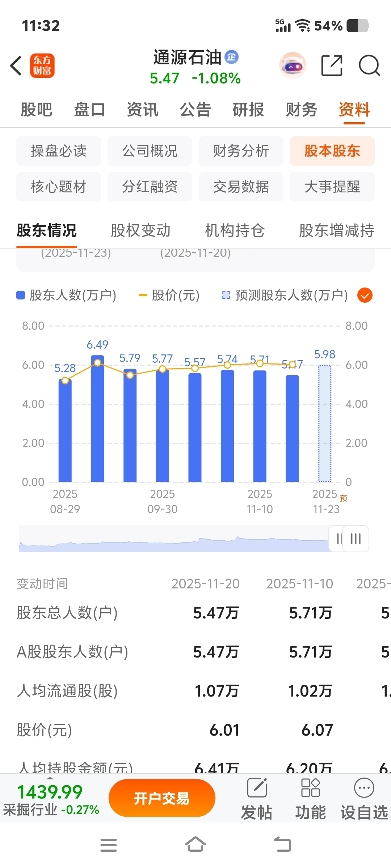Tap the AI robot assistant icon
The width and height of the screenshot is (391, 868).
tap(293, 66)
